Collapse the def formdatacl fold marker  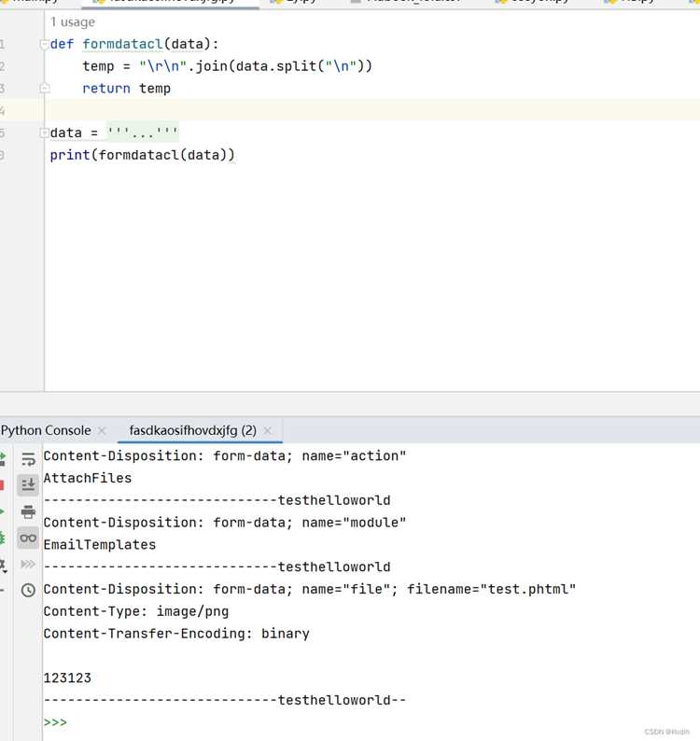pos(45,44)
